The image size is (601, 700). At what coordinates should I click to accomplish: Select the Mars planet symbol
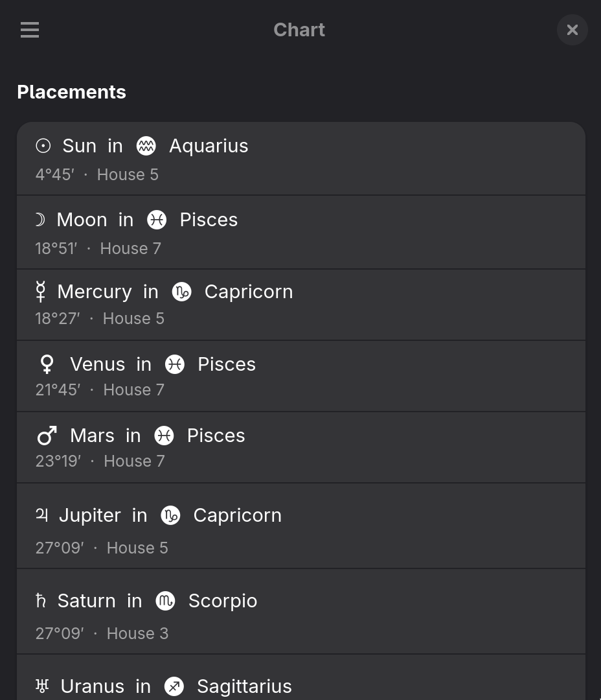pyautogui.click(x=47, y=435)
